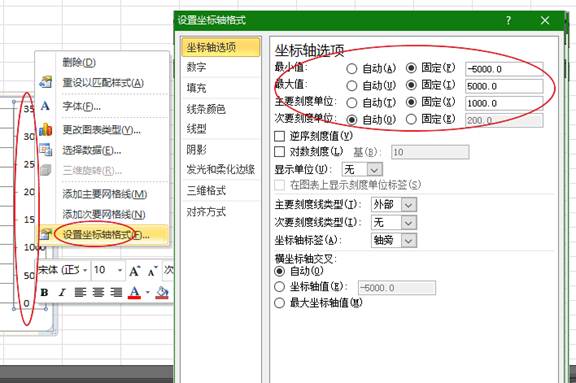This screenshot has height=383, width=576.
Task: Set minimum value to Fixed (固定F)
Action: coord(411,68)
